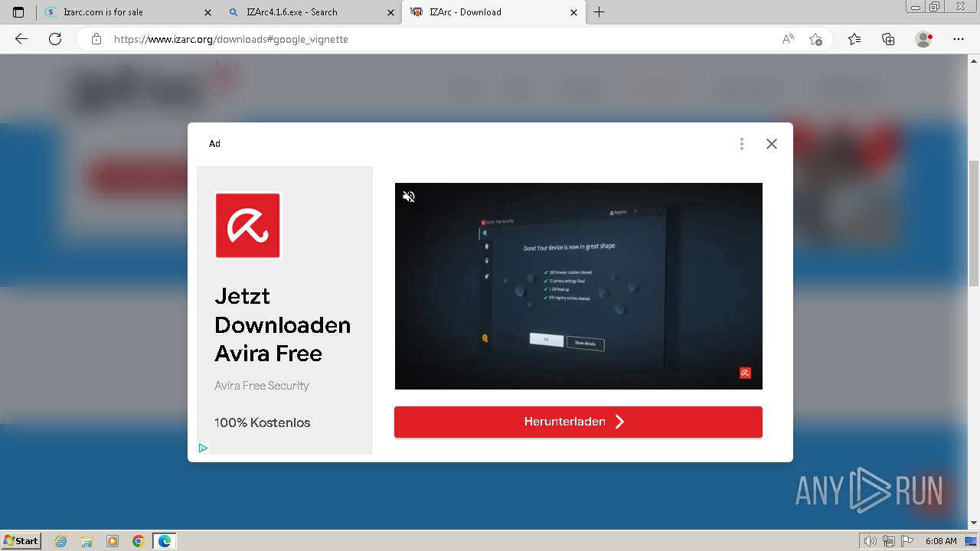Image resolution: width=980 pixels, height=551 pixels.
Task: Open the system volume icon
Action: (871, 541)
